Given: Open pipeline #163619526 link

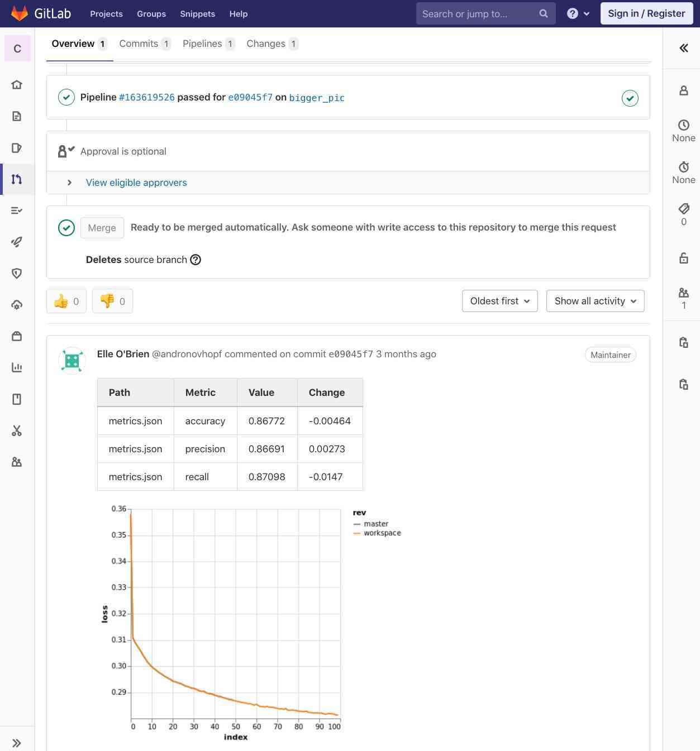Looking at the screenshot, I should [147, 97].
